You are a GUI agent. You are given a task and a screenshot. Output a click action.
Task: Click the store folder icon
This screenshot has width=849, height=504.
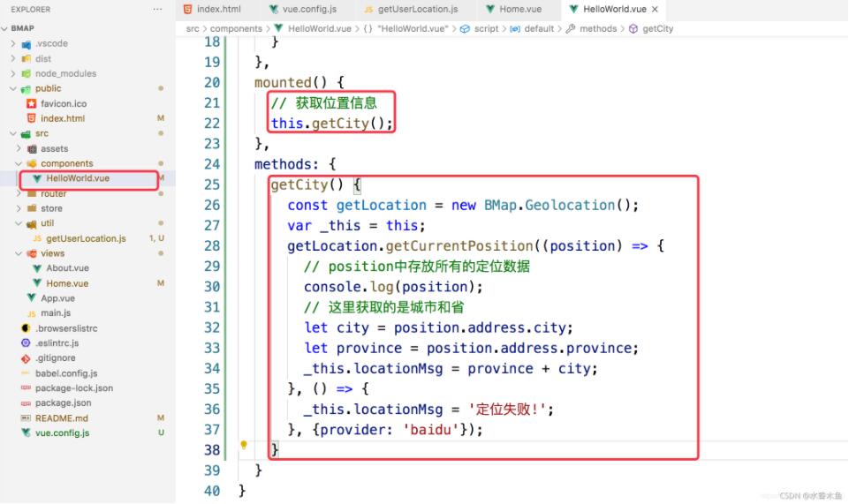tap(32, 208)
